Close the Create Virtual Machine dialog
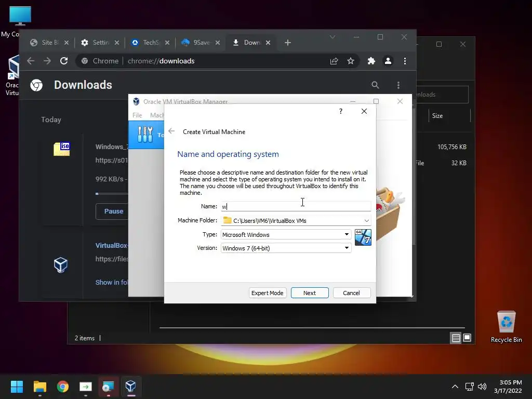 (364, 111)
